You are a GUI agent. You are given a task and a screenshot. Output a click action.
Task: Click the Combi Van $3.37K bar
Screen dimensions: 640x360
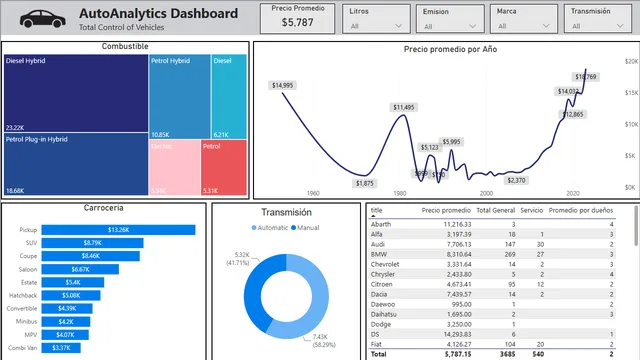pyautogui.click(x=61, y=348)
